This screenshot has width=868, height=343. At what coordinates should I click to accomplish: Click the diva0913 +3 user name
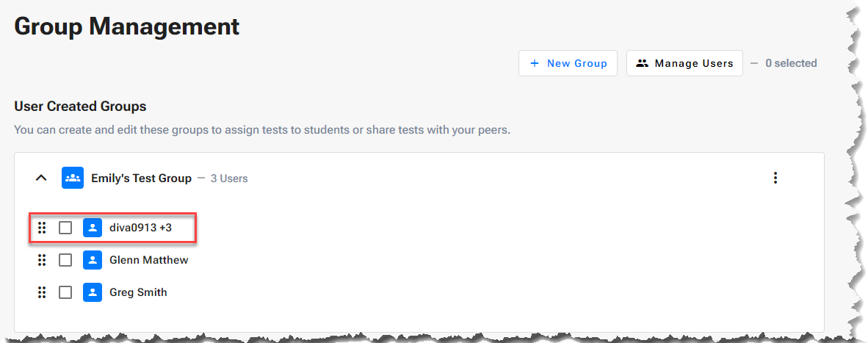tap(140, 228)
